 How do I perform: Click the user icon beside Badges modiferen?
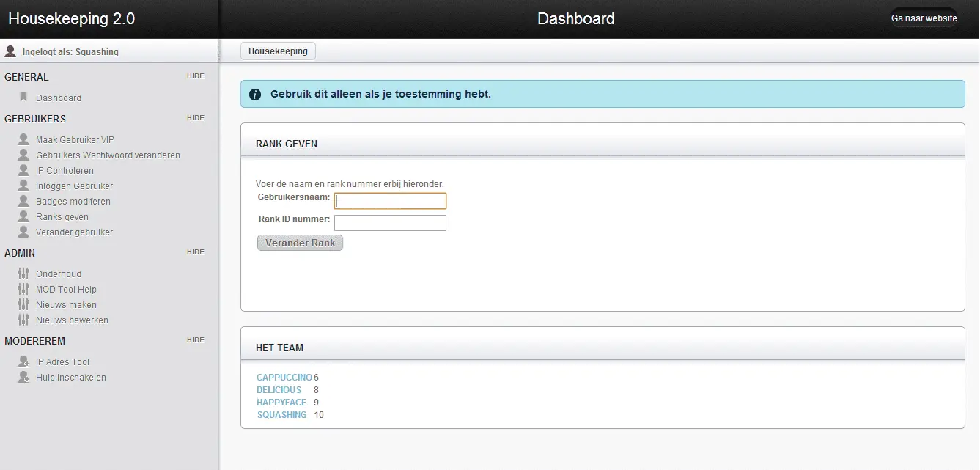click(23, 201)
